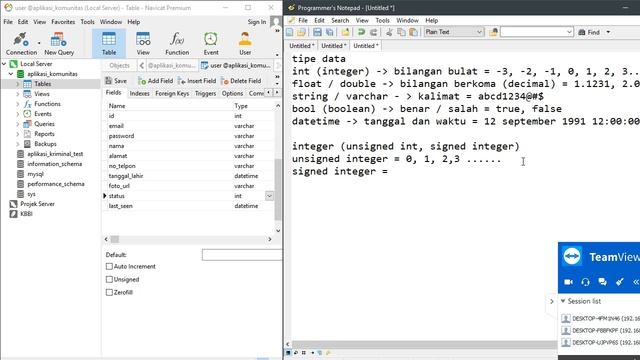Select Backups tree item

click(x=45, y=144)
